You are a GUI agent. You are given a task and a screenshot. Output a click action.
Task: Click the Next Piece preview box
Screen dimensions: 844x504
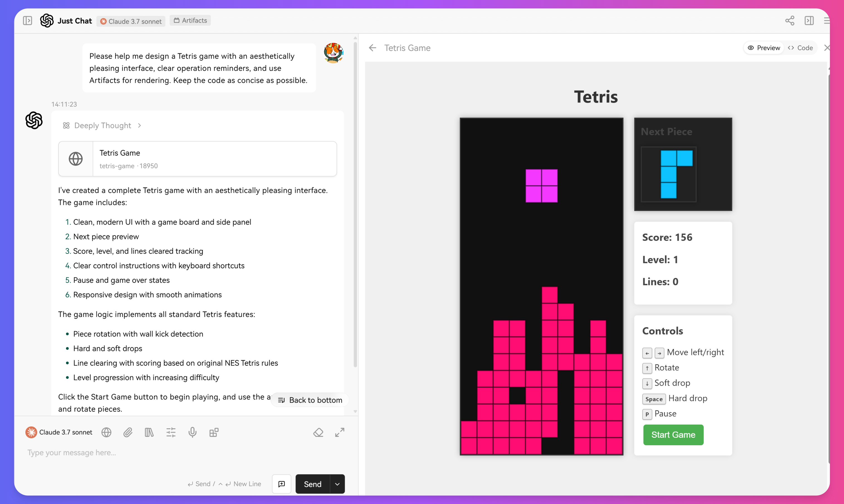click(669, 174)
